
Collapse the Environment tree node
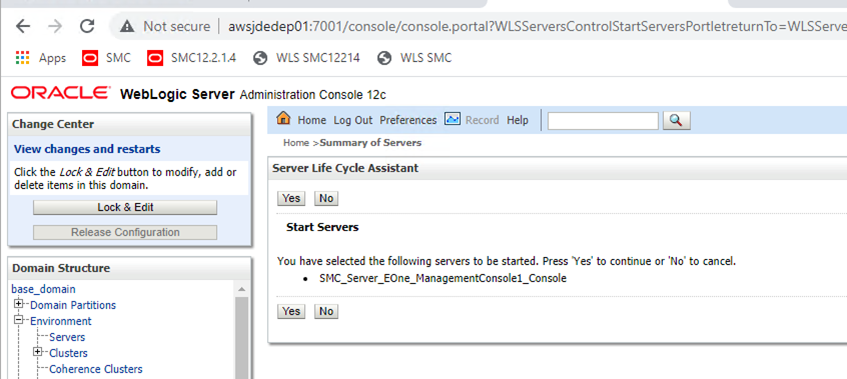coord(19,320)
